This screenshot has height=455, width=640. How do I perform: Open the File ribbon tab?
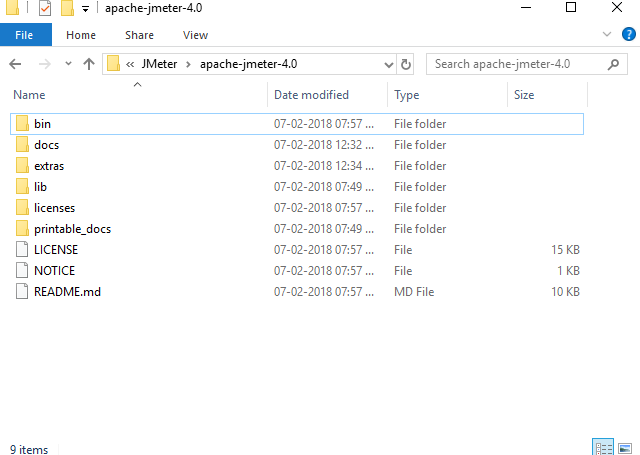click(x=26, y=35)
